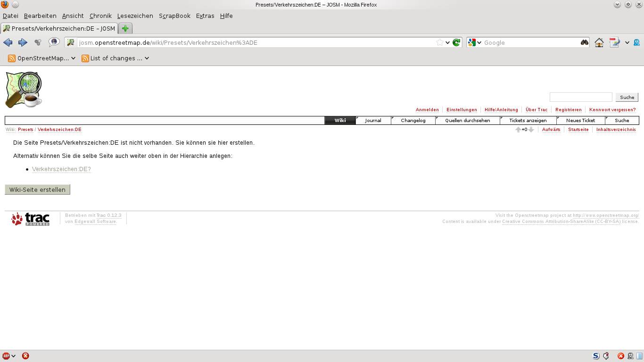The width and height of the screenshot is (644, 362).
Task: Click the binoculars search icon
Action: click(584, 42)
